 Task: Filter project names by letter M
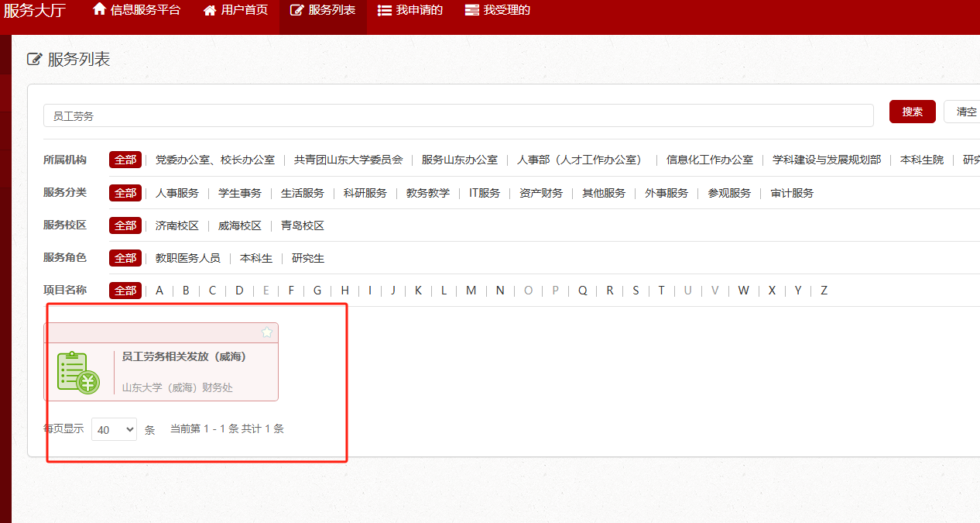(471, 291)
